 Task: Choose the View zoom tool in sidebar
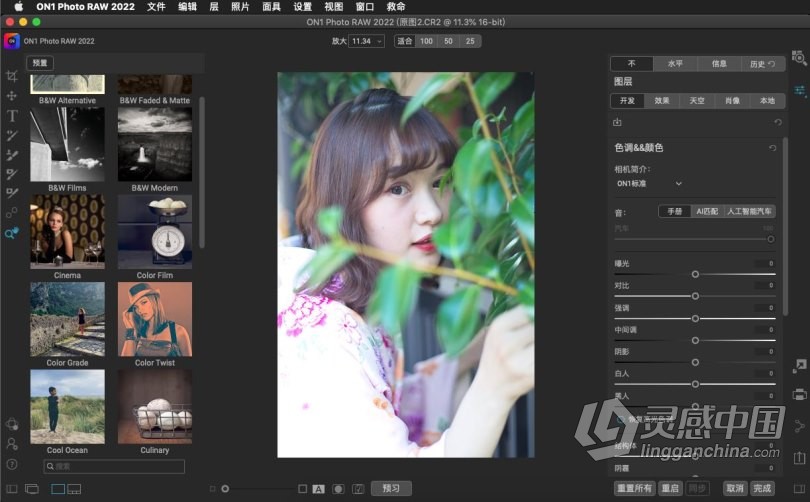pyautogui.click(x=11, y=233)
